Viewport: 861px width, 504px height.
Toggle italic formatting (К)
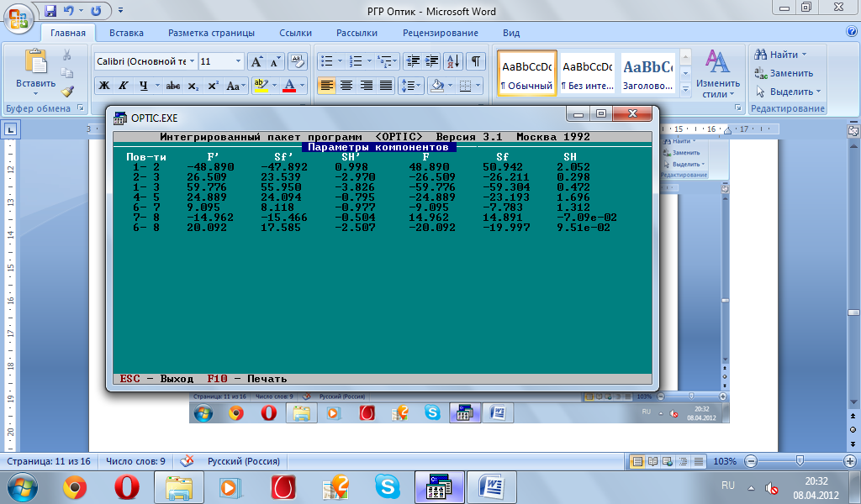pyautogui.click(x=124, y=86)
